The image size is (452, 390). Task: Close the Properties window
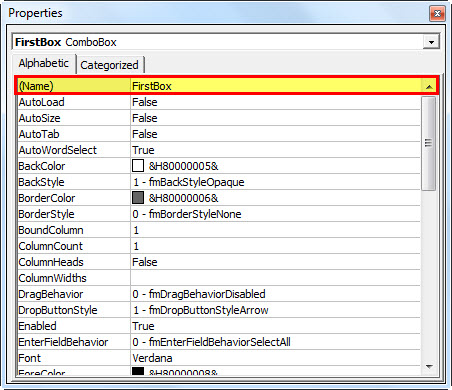(437, 14)
